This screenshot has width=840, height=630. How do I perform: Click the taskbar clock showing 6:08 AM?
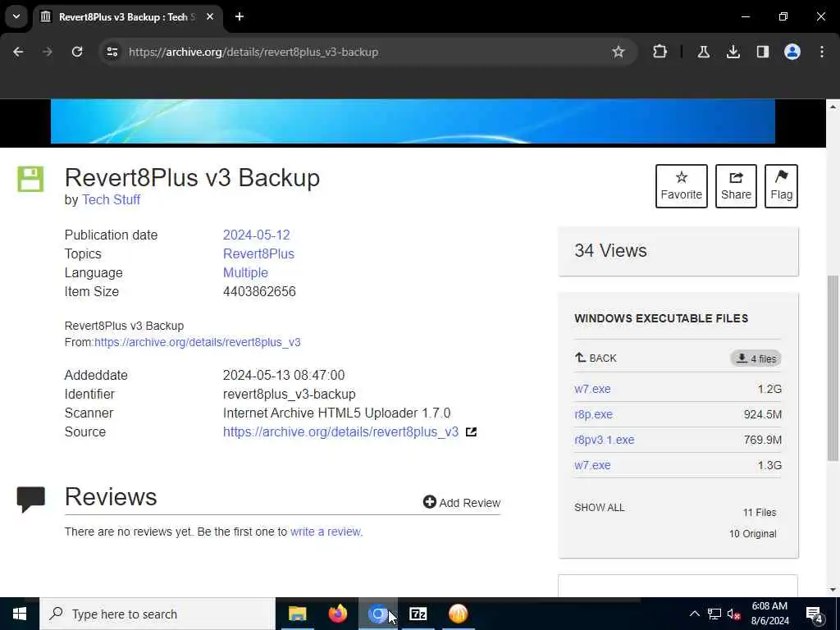[769, 614]
